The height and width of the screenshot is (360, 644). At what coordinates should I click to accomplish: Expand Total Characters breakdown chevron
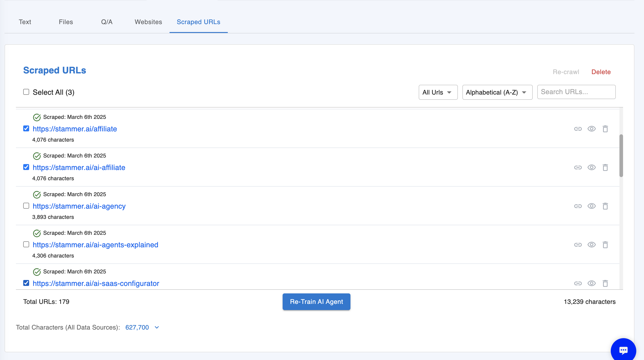[x=157, y=327]
